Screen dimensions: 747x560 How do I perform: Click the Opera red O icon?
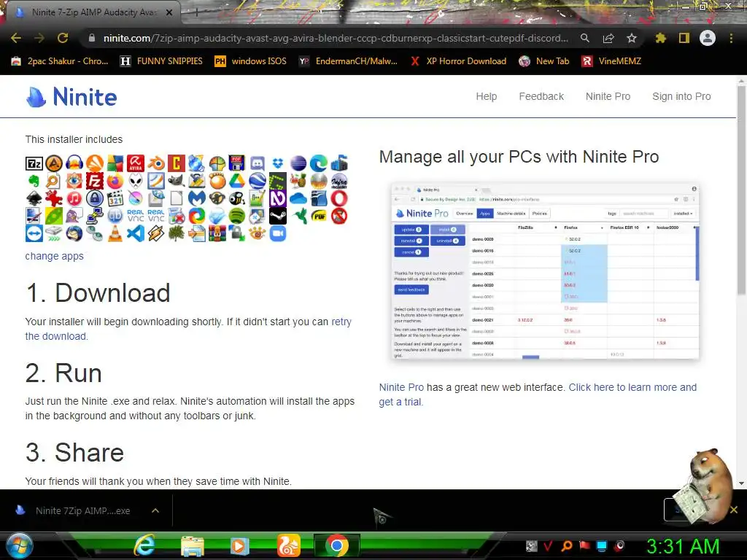coord(338,198)
